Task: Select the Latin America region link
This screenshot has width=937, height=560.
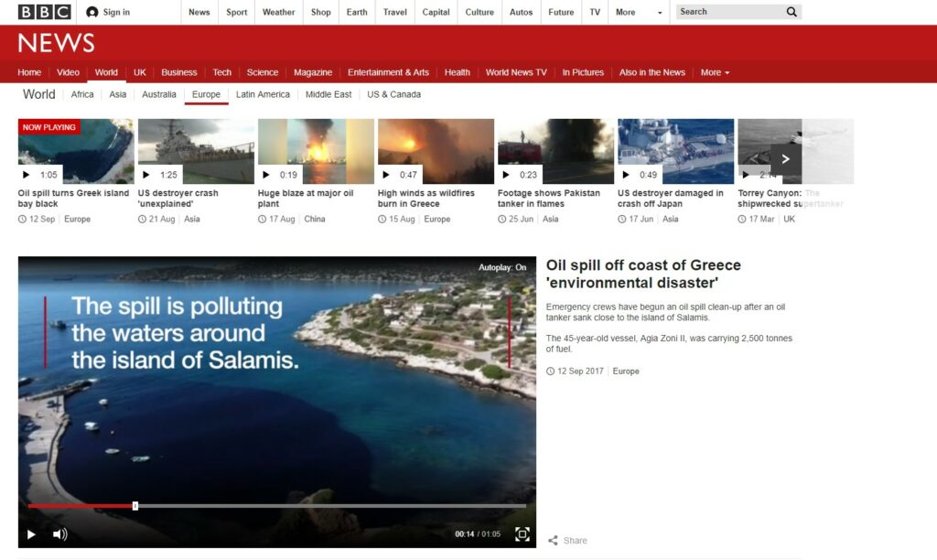Action: [263, 94]
